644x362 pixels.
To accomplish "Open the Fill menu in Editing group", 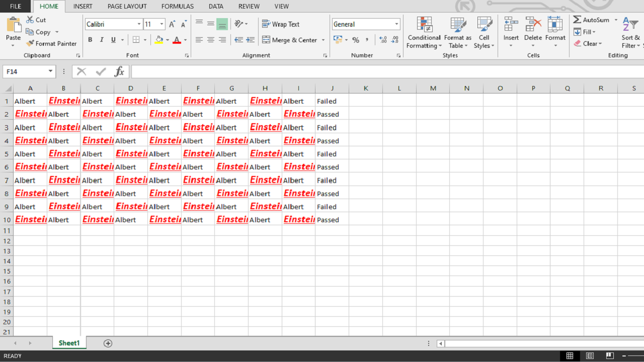I will tap(585, 32).
